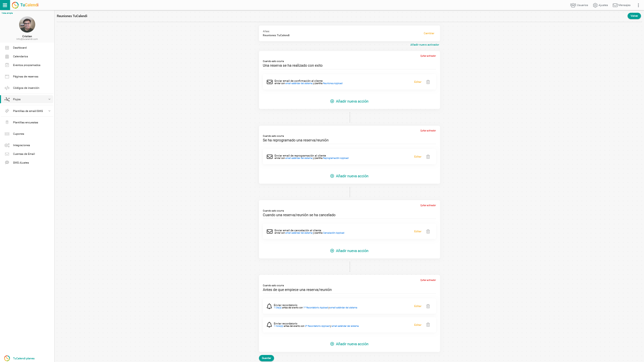Add new action under cancelled trigger
This screenshot has width=644, height=362.
349,251
